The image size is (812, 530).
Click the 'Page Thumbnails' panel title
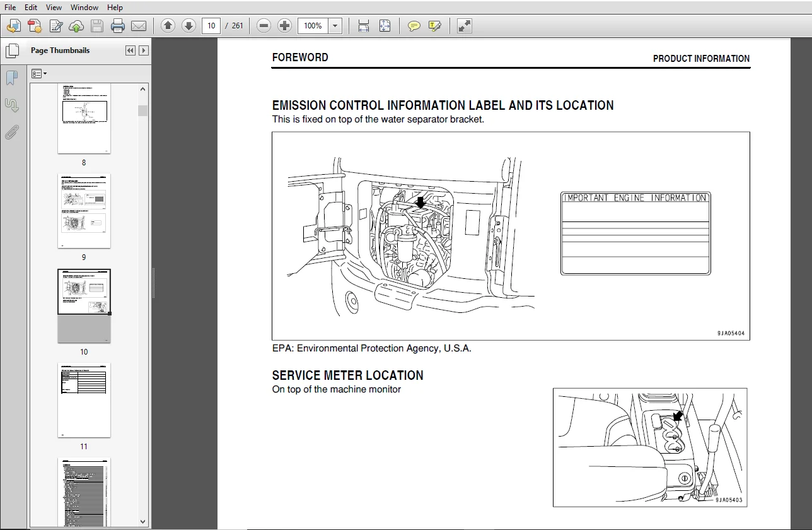click(60, 50)
